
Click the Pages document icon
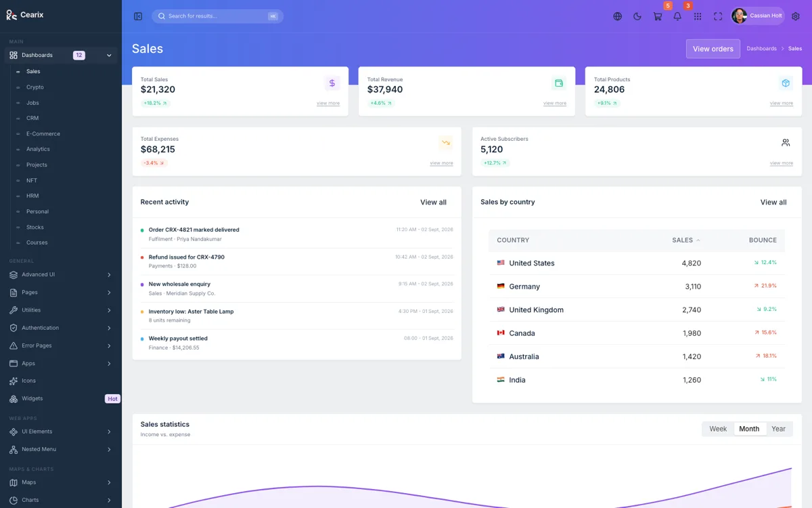(x=14, y=293)
